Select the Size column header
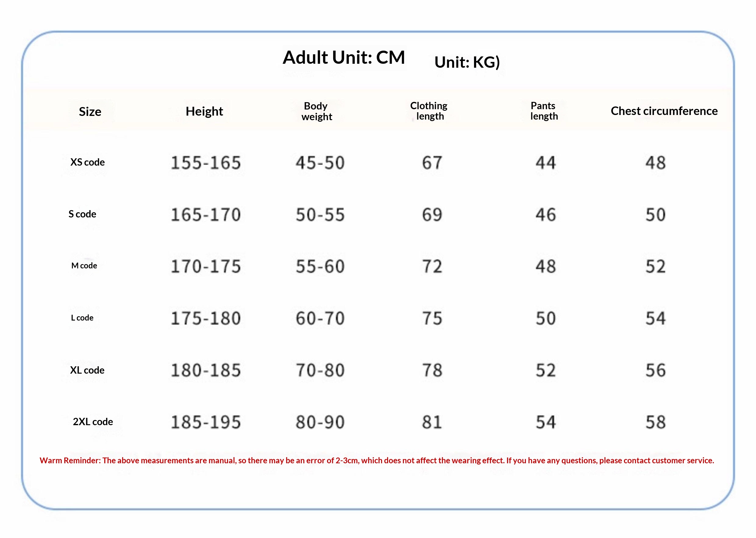 click(x=90, y=112)
